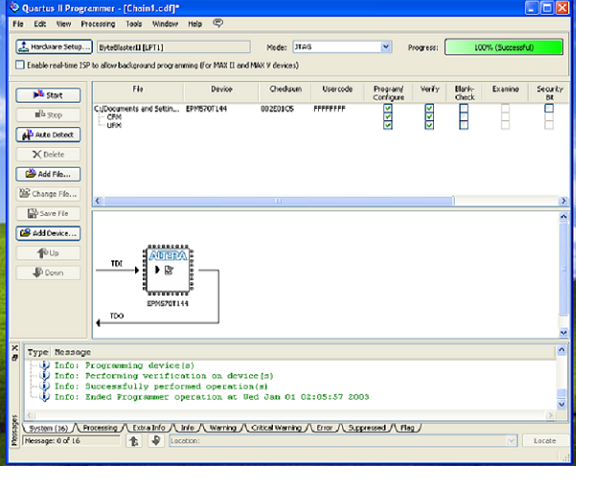Screen dimensions: 613x480
Task: Click the Altera chip icon in chain diagram
Action: (168, 270)
